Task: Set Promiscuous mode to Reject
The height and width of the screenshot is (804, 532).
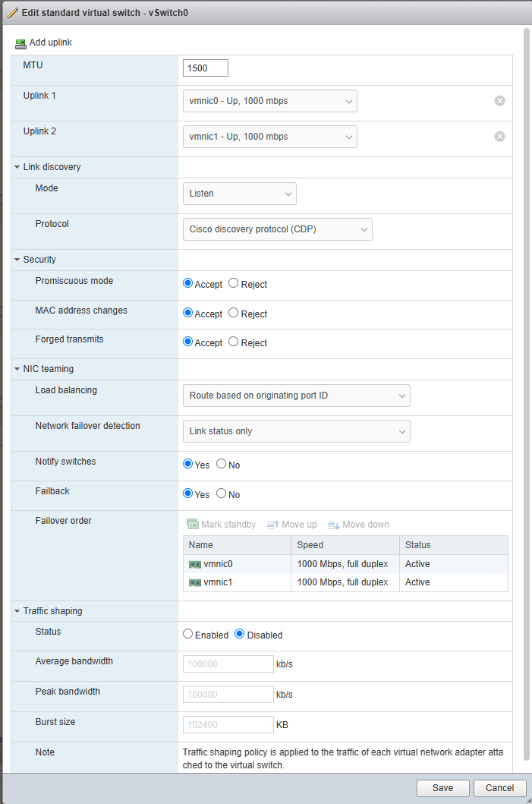Action: click(234, 284)
